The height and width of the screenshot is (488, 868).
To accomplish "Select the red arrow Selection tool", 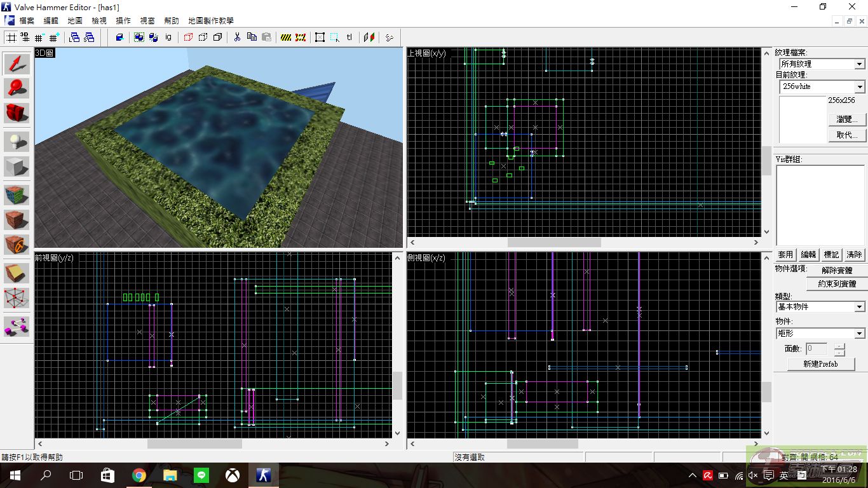I will coord(17,64).
